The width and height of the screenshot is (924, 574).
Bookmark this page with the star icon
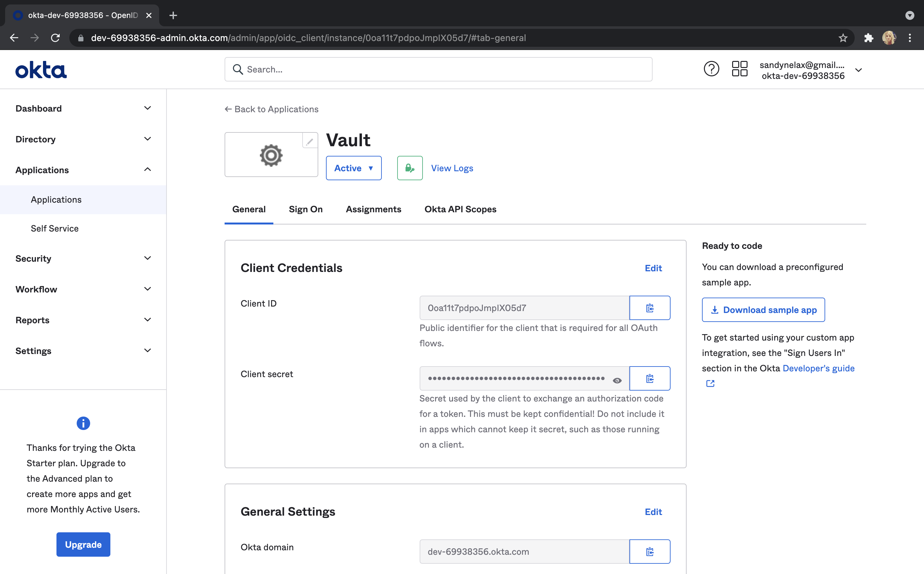[x=843, y=38]
